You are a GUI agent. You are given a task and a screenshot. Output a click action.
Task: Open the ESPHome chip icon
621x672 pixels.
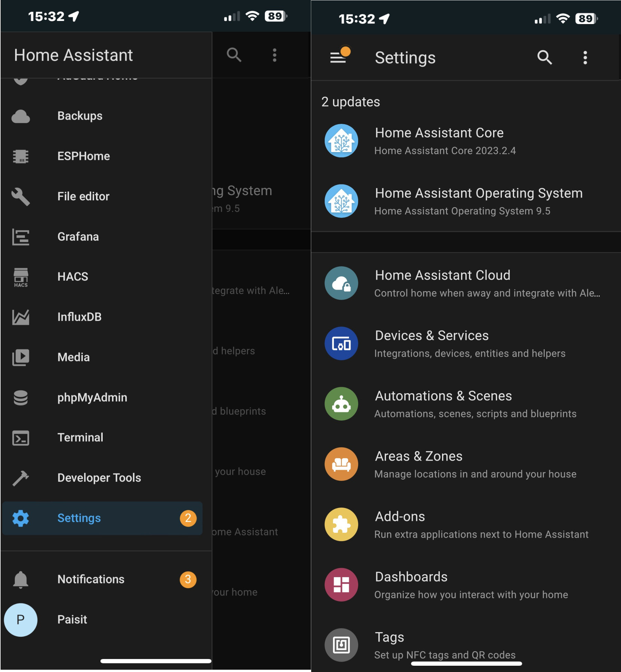tap(21, 156)
